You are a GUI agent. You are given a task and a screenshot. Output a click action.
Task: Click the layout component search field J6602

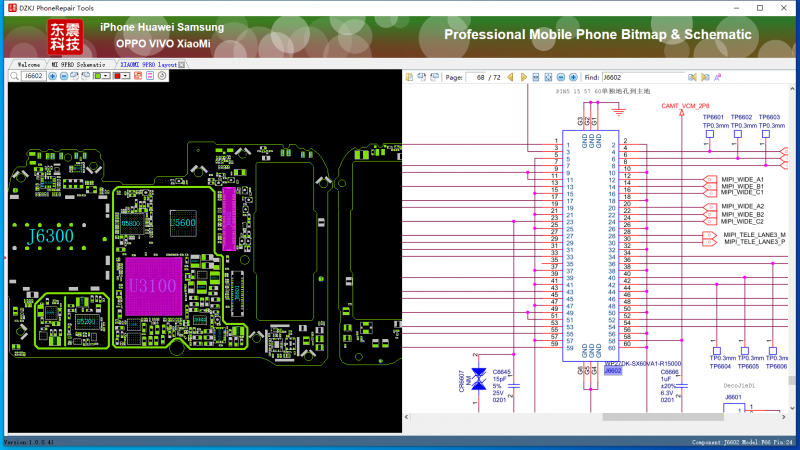34,76
